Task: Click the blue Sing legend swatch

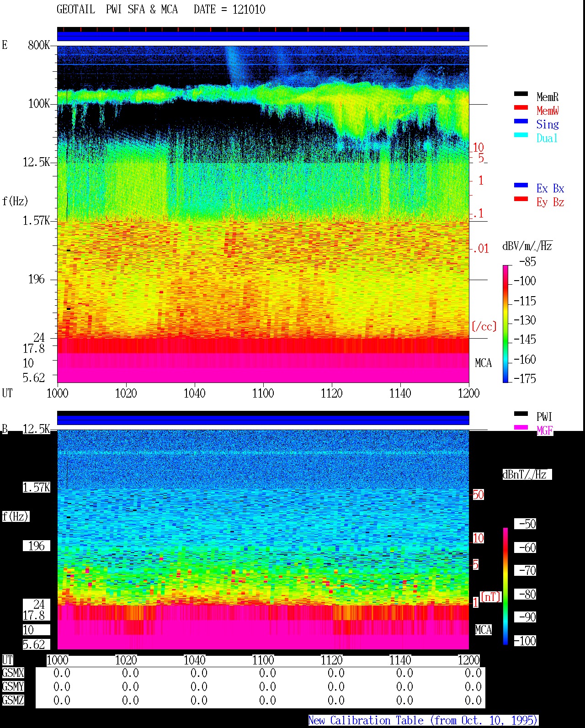Action: point(521,121)
